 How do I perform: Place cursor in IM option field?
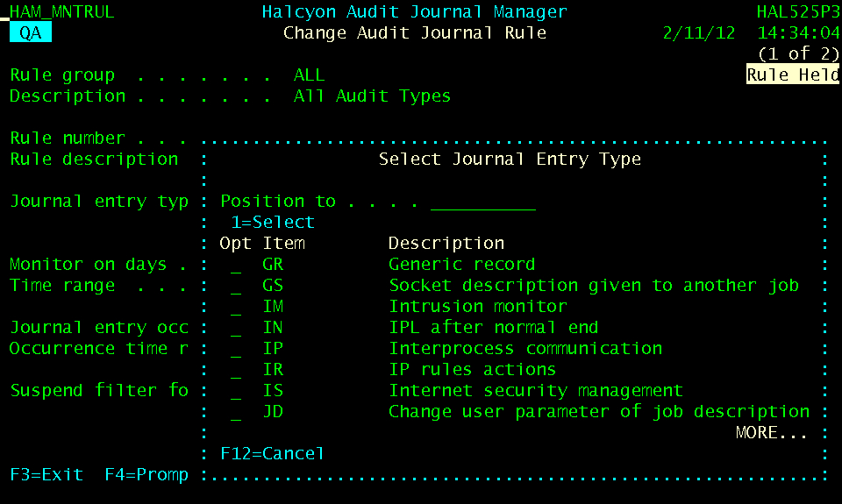[x=236, y=307]
